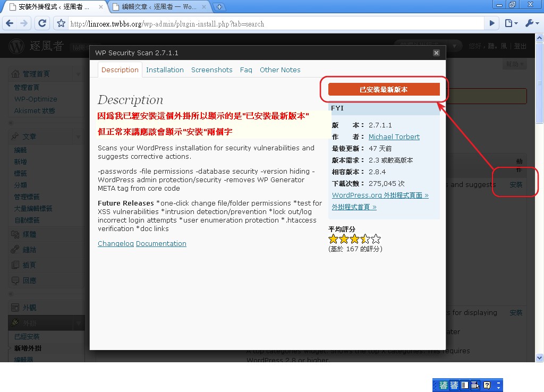544x392 pixels.
Task: Open 外掛程式首頁 link
Action: (x=354, y=207)
